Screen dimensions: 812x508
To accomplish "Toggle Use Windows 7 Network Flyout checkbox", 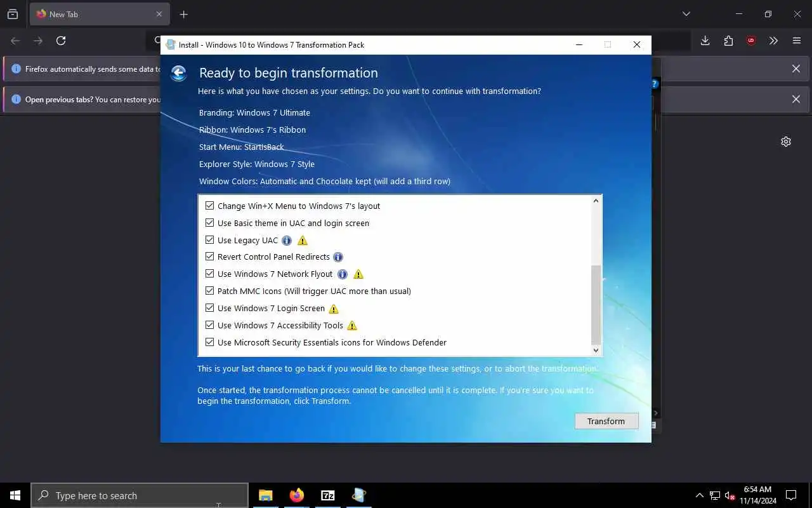I will tap(209, 274).
